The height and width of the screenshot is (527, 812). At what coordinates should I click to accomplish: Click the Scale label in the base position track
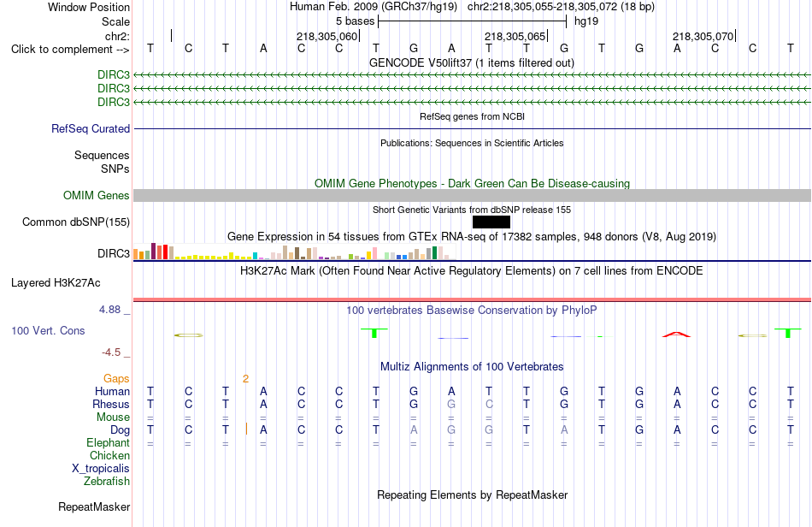pos(115,21)
